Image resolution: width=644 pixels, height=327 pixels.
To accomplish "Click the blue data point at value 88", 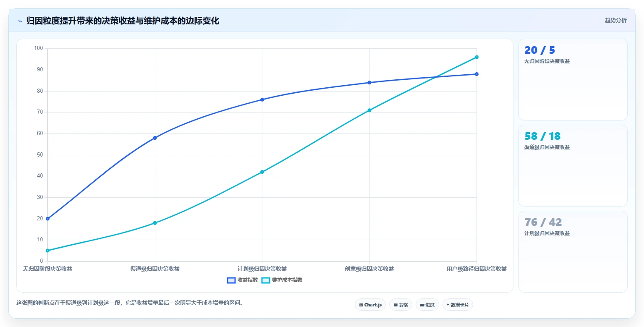I will 476,74.
